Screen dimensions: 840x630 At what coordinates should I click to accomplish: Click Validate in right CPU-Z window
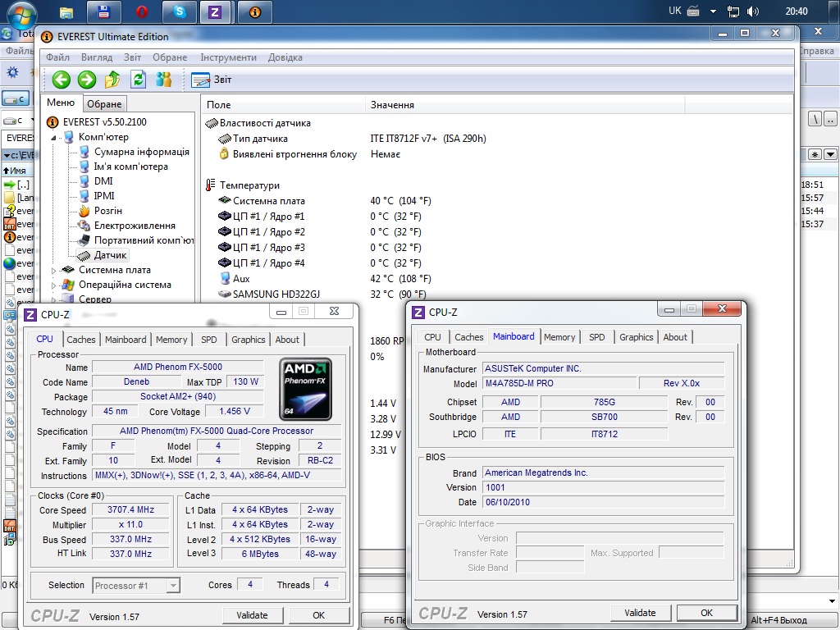(x=640, y=613)
